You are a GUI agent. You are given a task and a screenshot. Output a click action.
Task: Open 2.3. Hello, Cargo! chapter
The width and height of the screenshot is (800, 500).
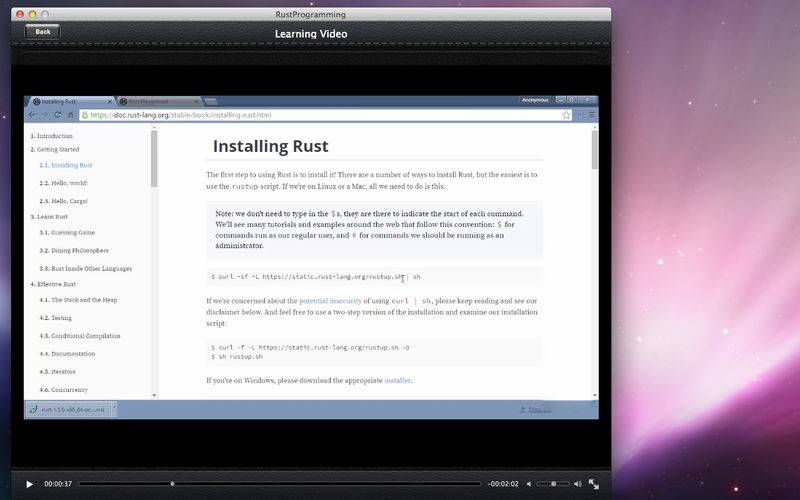click(x=63, y=201)
